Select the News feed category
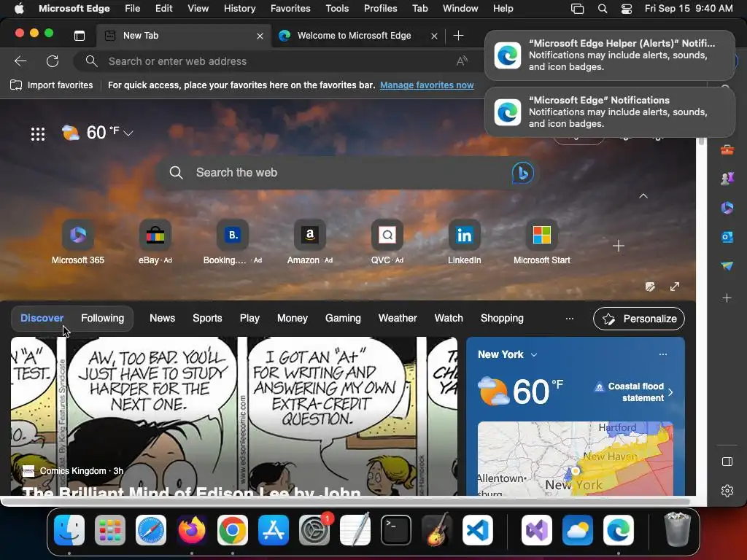 [163, 318]
